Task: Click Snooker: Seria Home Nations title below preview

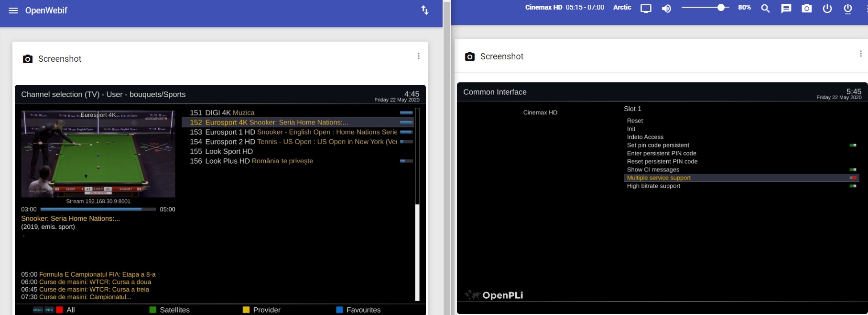Action: click(x=70, y=218)
